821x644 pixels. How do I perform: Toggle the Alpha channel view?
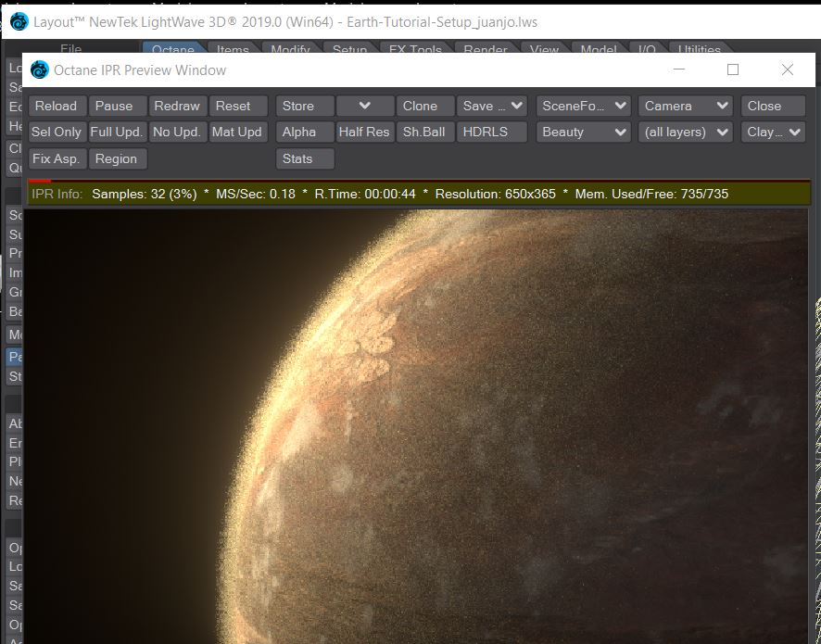pyautogui.click(x=305, y=132)
